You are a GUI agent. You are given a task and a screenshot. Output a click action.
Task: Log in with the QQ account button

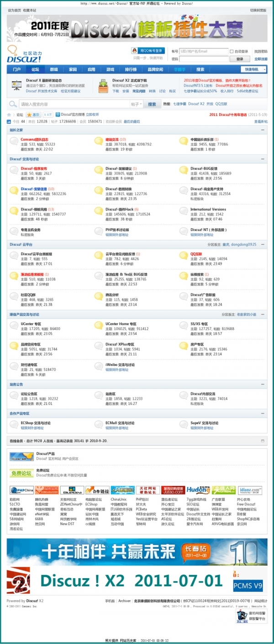(148, 51)
